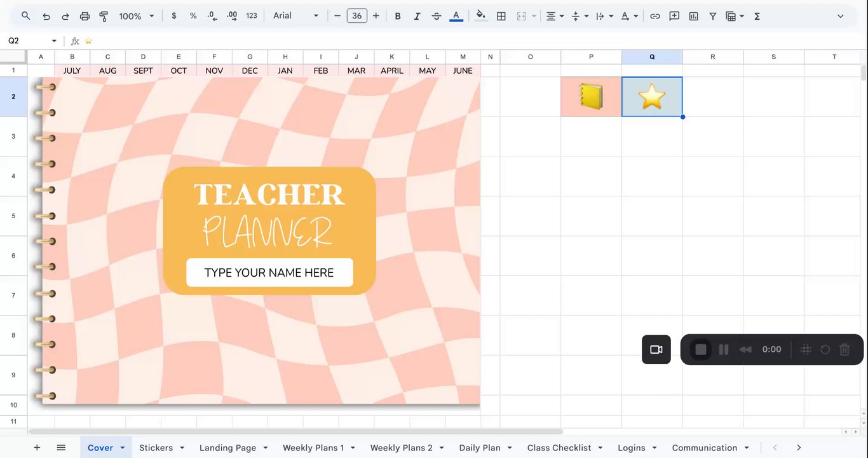Screen dimensions: 868x458
Task: Decrease decimal places
Action: coord(212,16)
